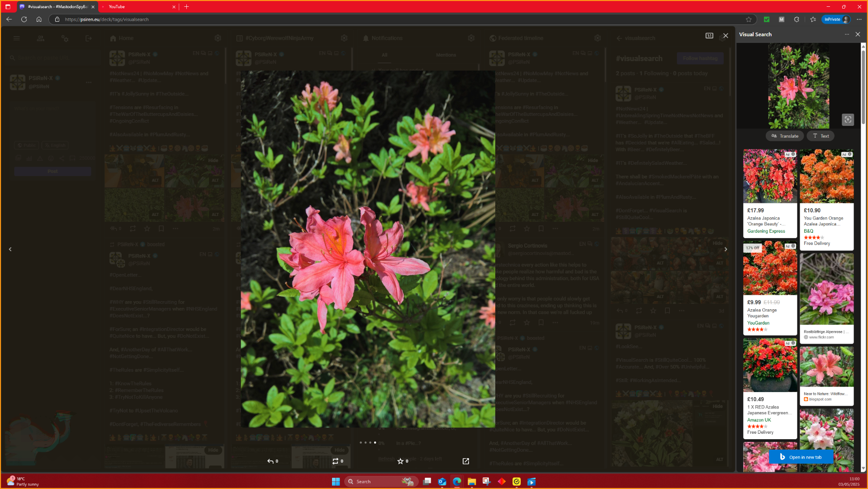868x489 pixels.
Task: Go to the next image in lightbox
Action: click(726, 249)
